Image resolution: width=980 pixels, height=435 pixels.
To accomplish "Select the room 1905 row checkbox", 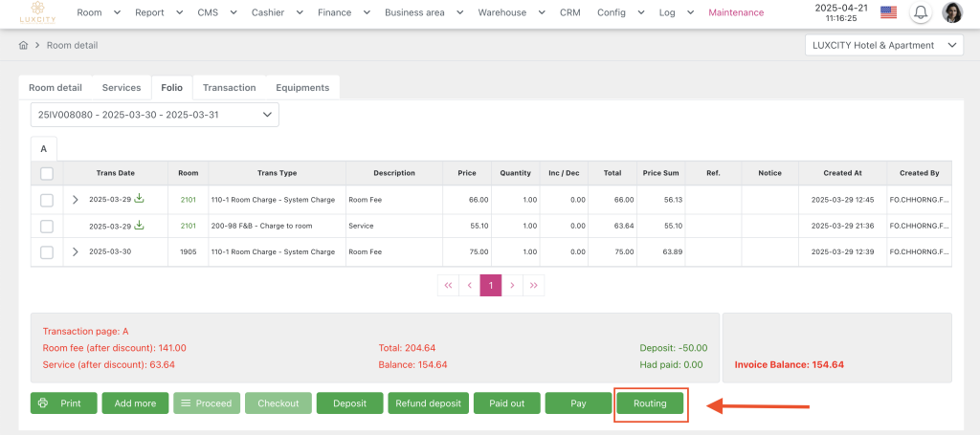I will [x=47, y=251].
